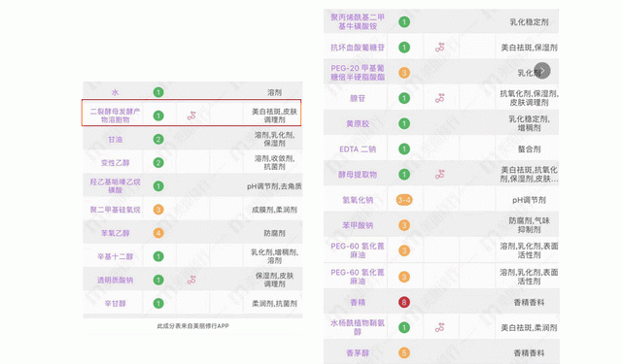Click the molecule icon in the 水杨酰植物鞘氨醇 row
The width and height of the screenshot is (622, 364).
click(x=439, y=327)
